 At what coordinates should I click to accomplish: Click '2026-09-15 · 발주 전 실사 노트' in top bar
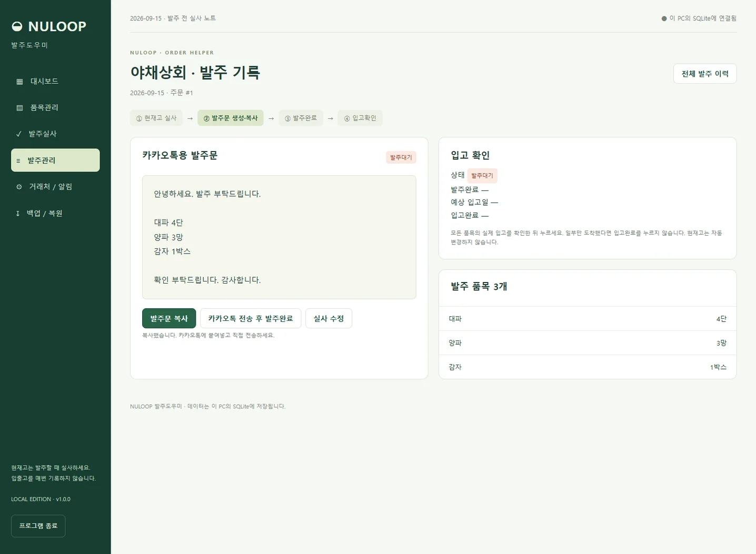(173, 18)
